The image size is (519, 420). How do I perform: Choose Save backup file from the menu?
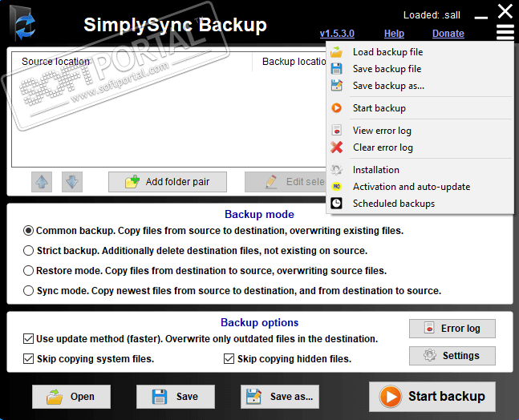[x=420, y=69]
